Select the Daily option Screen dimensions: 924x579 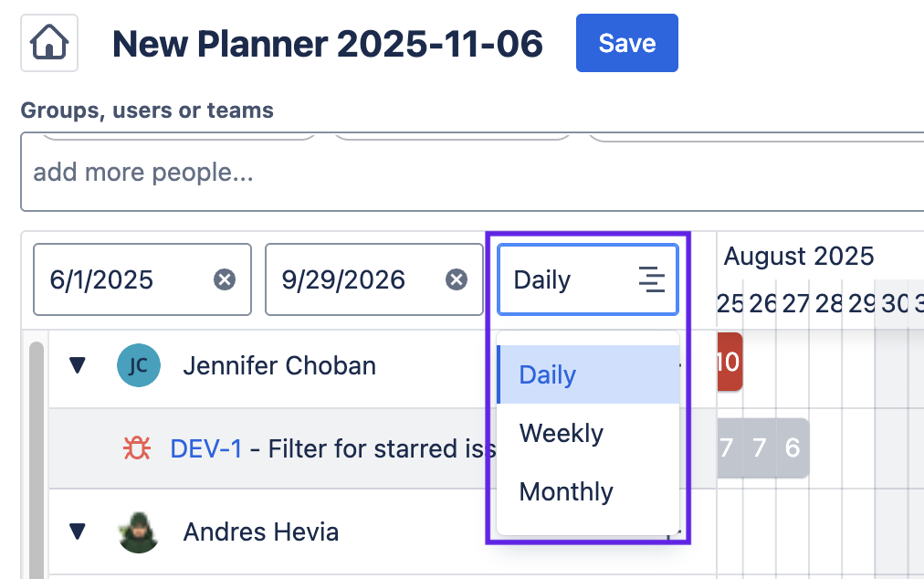pos(548,374)
